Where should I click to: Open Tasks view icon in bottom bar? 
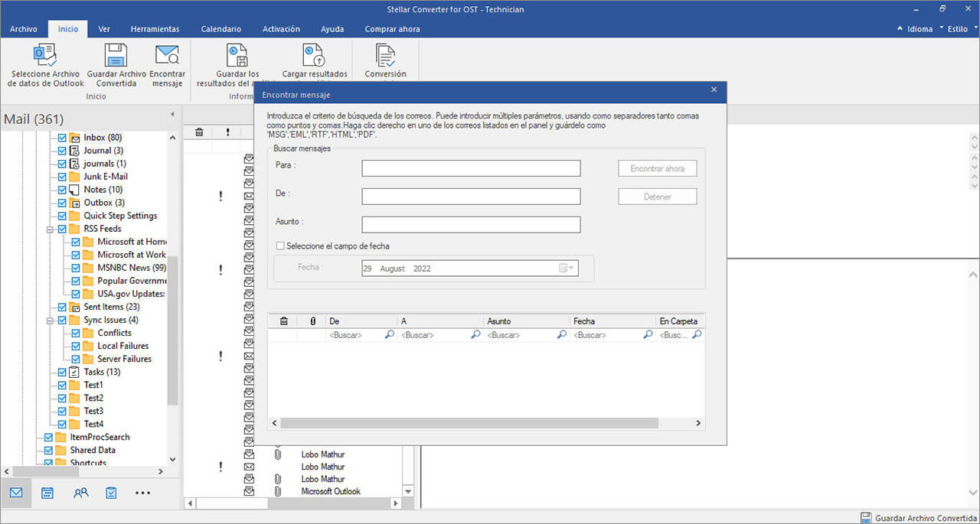pyautogui.click(x=111, y=493)
